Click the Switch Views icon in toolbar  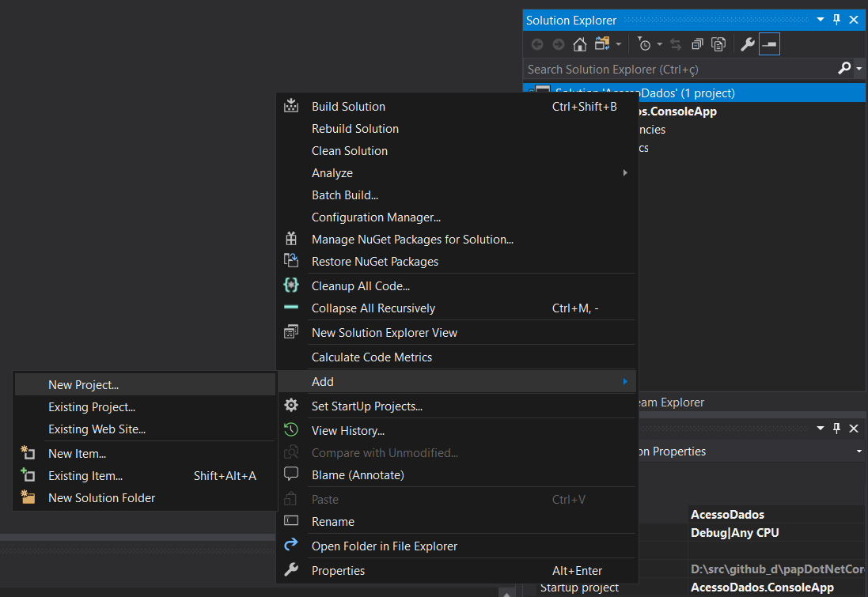coord(602,44)
